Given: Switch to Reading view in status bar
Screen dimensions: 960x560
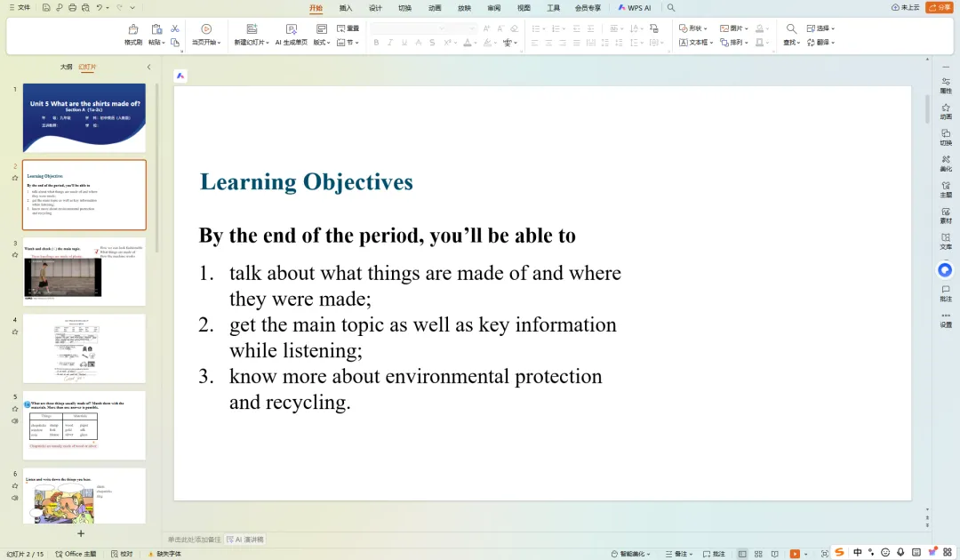Looking at the screenshot, I should pos(775,554).
